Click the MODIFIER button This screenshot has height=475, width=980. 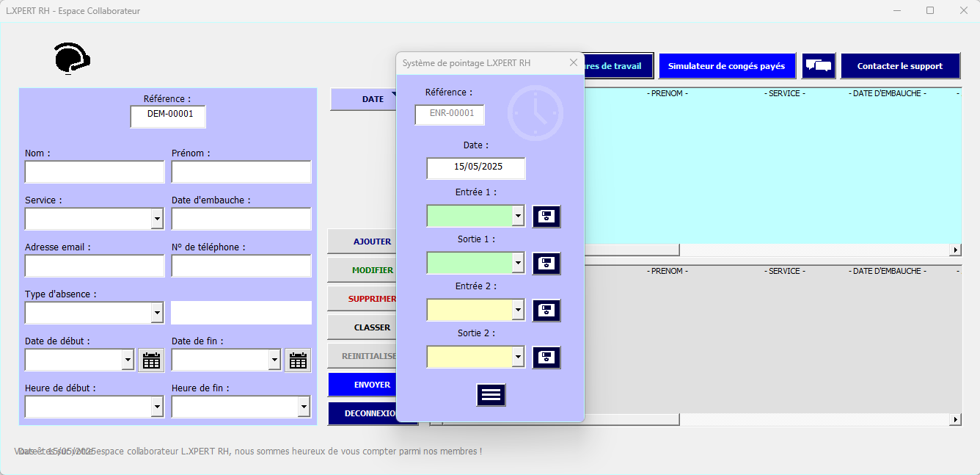362,270
